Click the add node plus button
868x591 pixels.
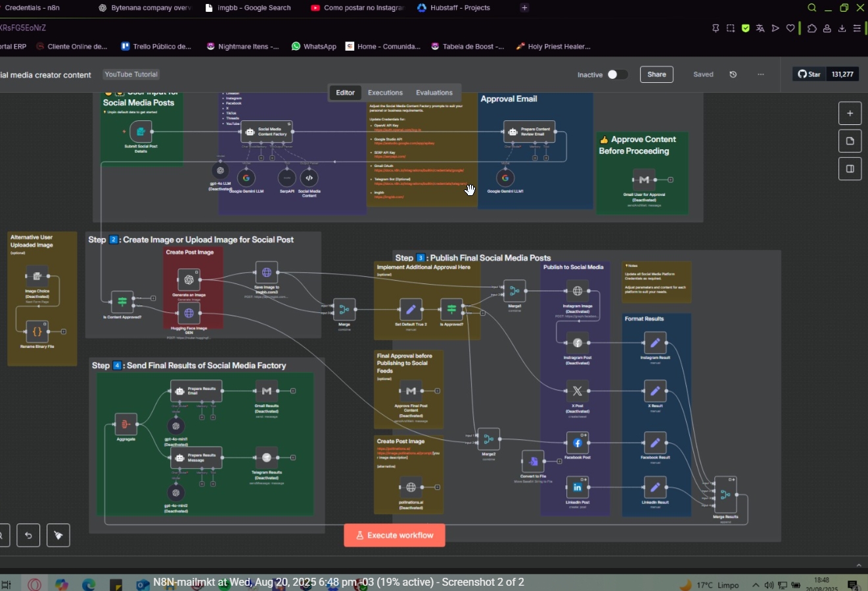coord(850,113)
